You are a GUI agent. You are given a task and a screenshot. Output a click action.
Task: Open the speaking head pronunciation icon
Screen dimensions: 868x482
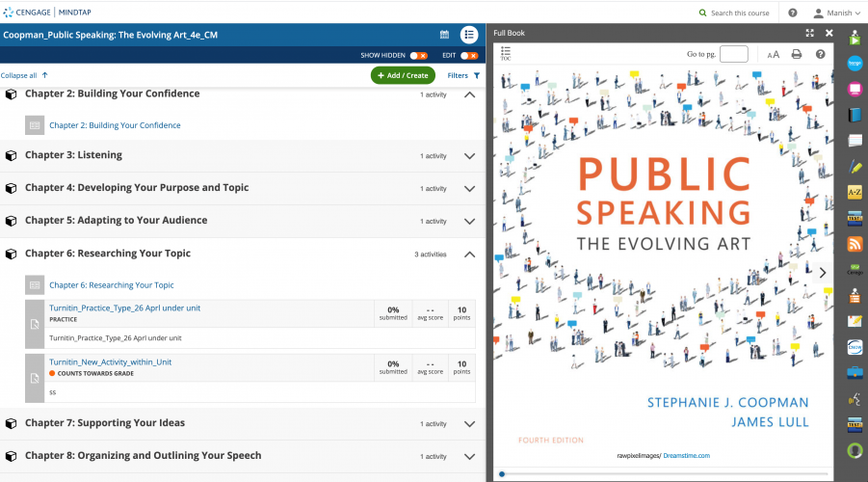click(855, 399)
